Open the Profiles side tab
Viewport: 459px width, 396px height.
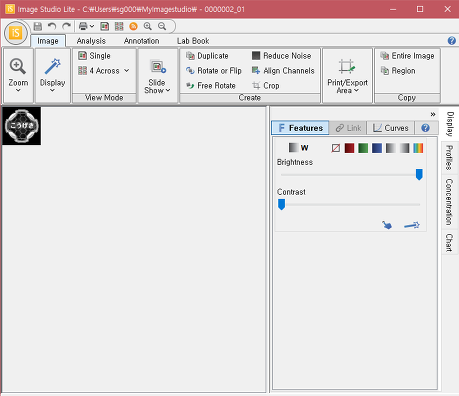(x=450, y=157)
